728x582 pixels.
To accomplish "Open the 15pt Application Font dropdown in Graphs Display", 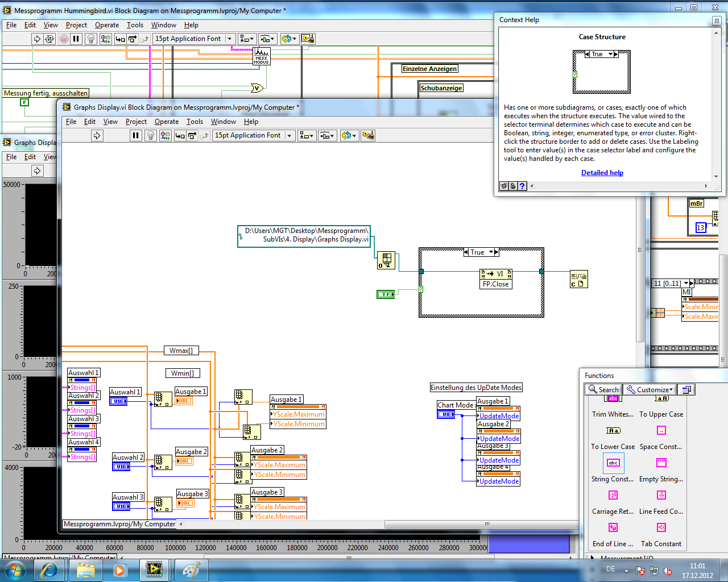I will [289, 135].
